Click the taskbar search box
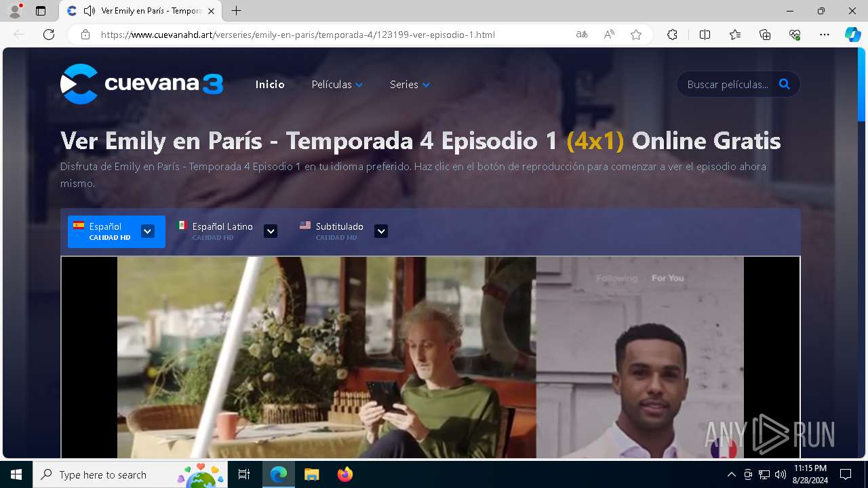Viewport: 868px width, 488px height. click(130, 474)
